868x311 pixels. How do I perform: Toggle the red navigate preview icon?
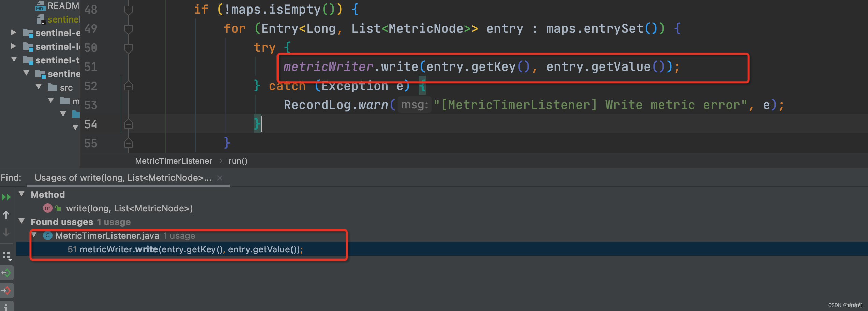[6, 291]
